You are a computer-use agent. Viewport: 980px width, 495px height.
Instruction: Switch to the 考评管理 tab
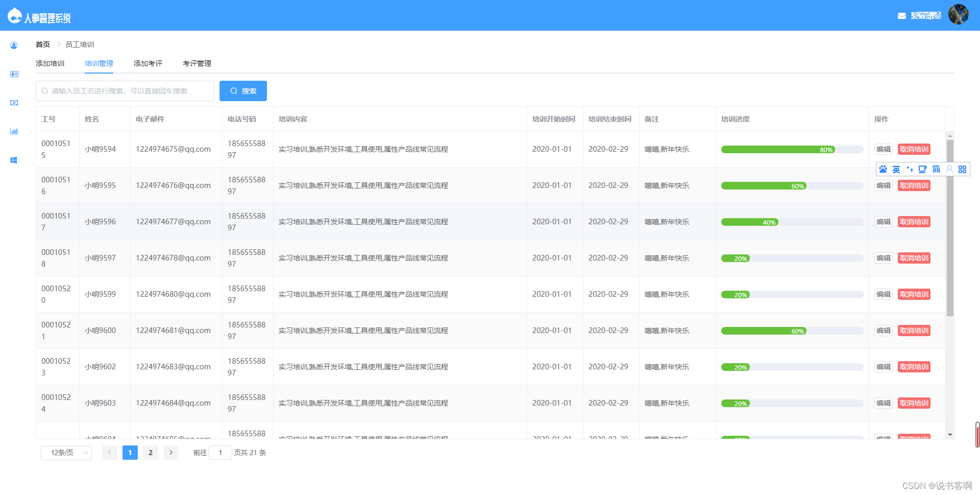tap(197, 63)
